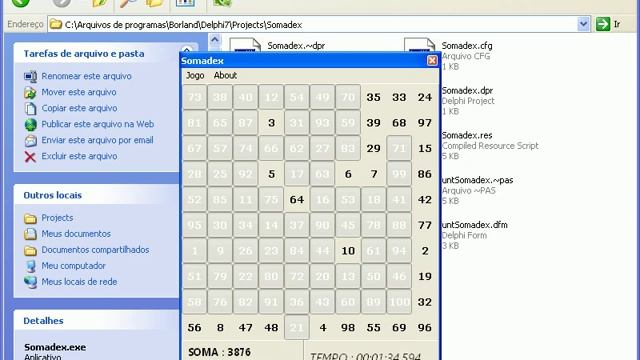
Task: Click number 32 in Somadex grid
Action: (424, 302)
